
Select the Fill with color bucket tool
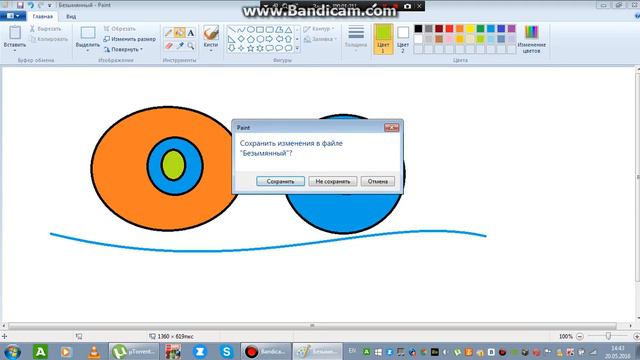[x=180, y=33]
